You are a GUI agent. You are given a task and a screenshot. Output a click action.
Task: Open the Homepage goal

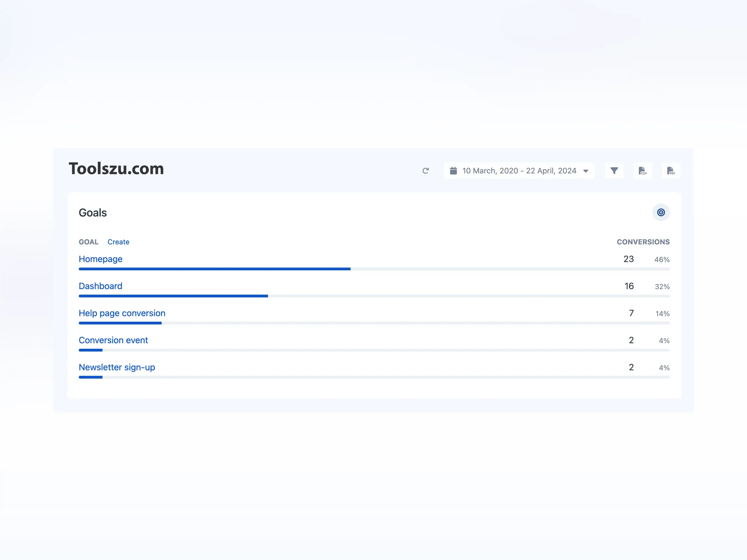point(100,259)
